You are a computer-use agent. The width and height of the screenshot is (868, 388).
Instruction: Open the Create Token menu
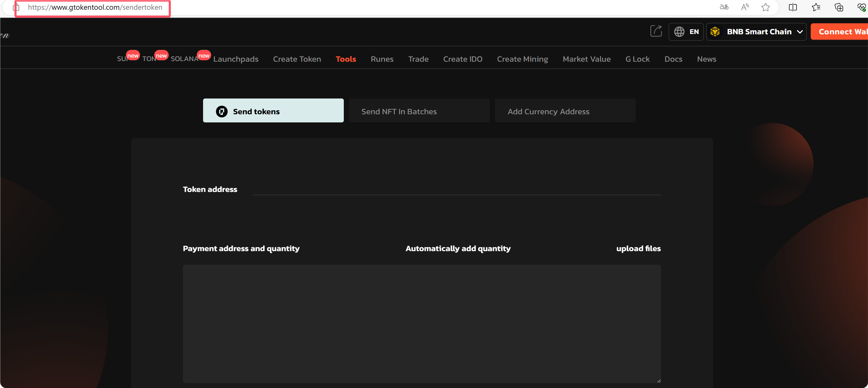[x=297, y=59]
